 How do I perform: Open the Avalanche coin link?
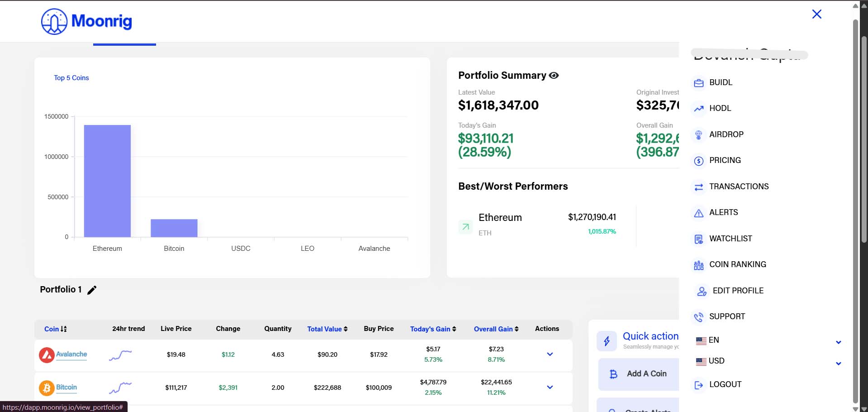click(71, 354)
